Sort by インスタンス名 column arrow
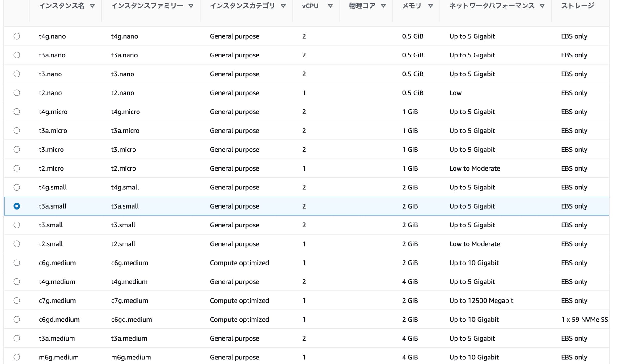This screenshot has height=364, width=618. coord(92,6)
